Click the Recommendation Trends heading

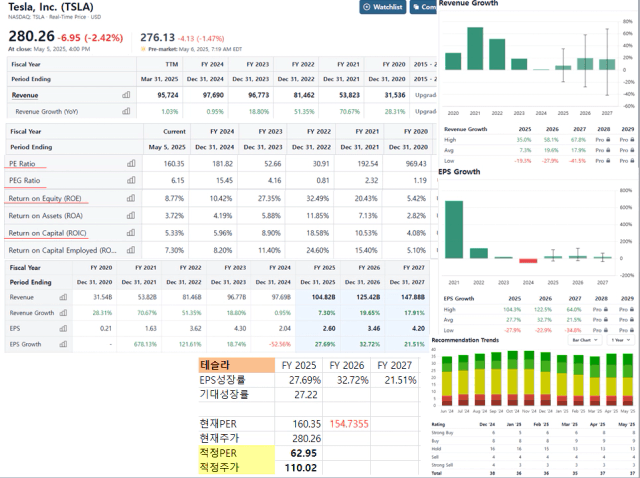pyautogui.click(x=465, y=340)
